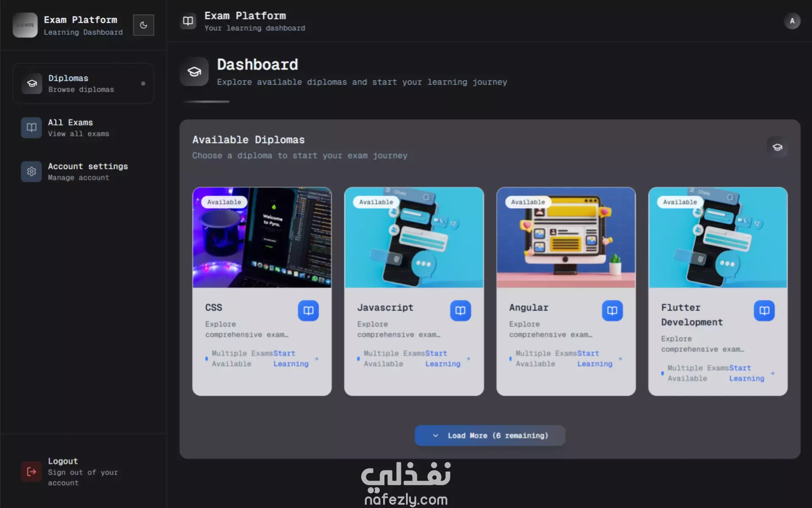Click book icon on Angular card
This screenshot has width=812, height=508.
(612, 311)
